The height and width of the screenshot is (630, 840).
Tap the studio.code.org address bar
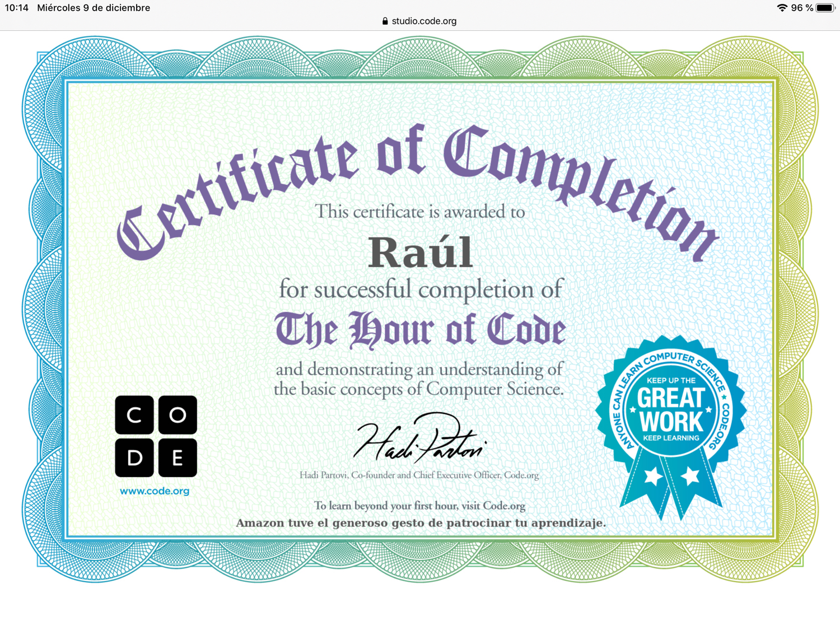[419, 21]
